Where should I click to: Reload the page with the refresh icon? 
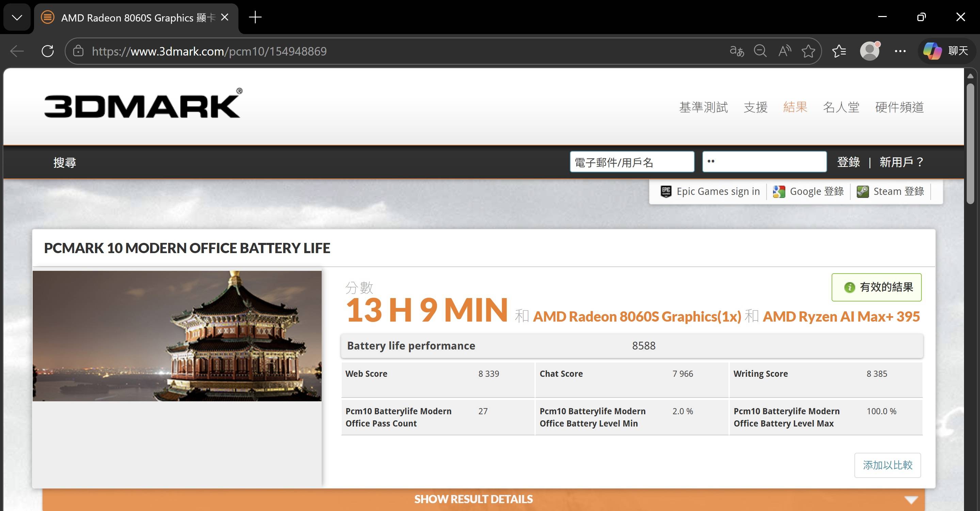48,51
